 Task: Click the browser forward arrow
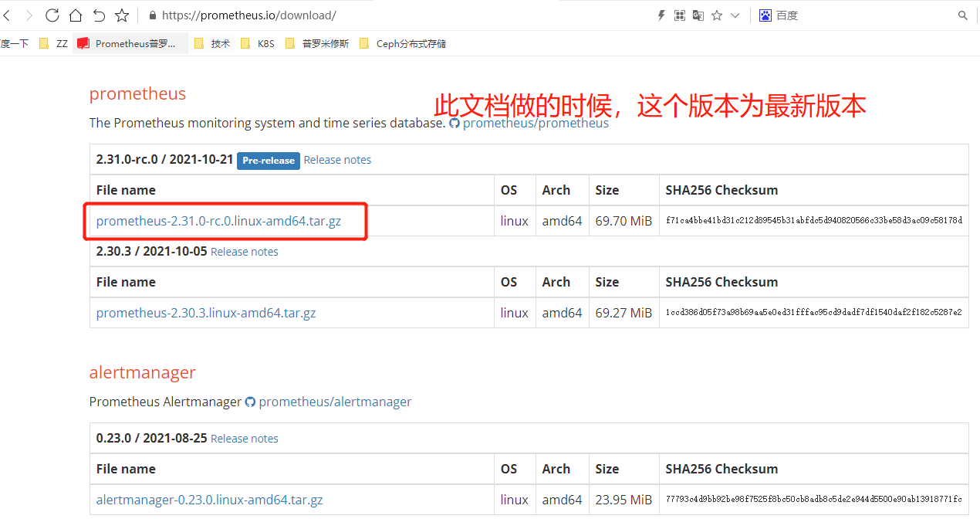pos(29,15)
